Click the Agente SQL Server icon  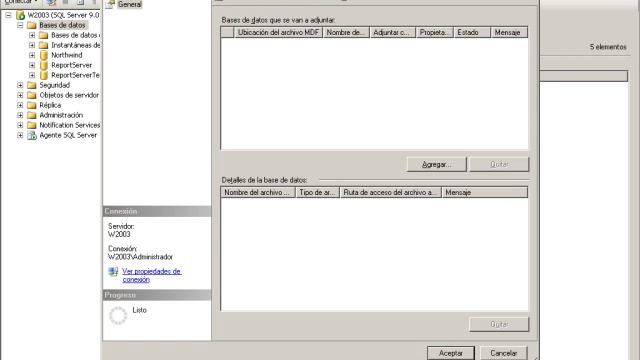coord(32,136)
